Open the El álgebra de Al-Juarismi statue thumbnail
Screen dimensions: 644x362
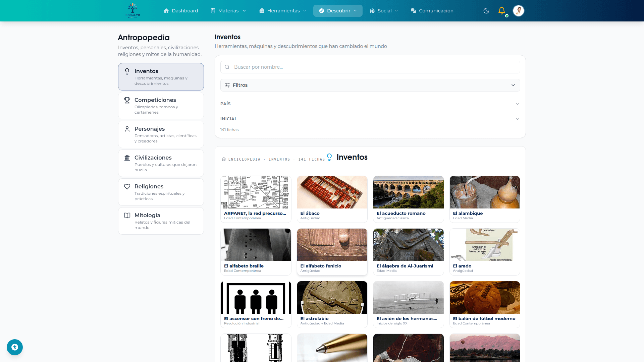tap(409, 245)
